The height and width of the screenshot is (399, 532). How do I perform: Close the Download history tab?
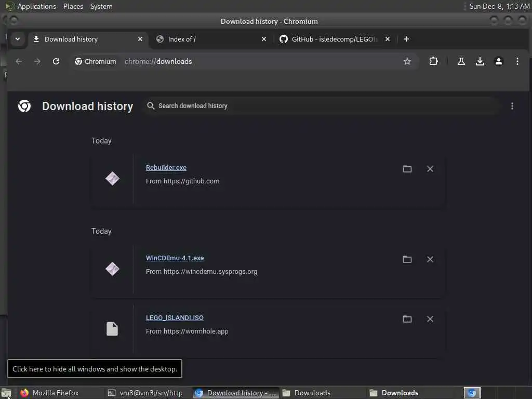tap(140, 39)
